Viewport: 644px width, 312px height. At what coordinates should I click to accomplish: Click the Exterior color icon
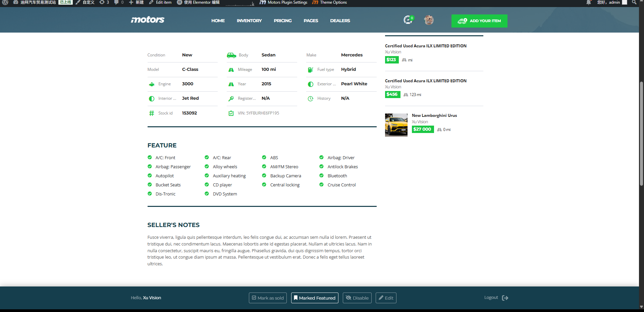311,84
